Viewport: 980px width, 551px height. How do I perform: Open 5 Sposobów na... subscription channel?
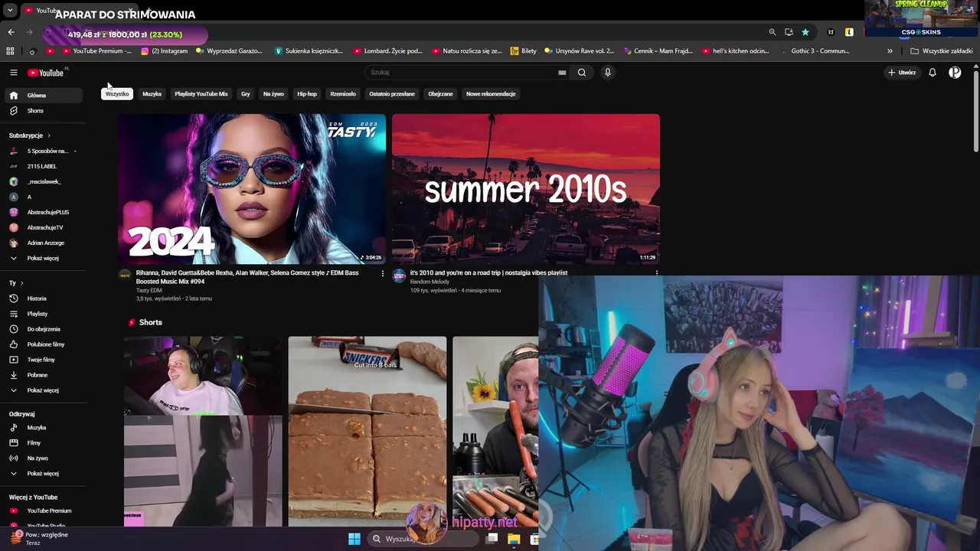pos(43,151)
